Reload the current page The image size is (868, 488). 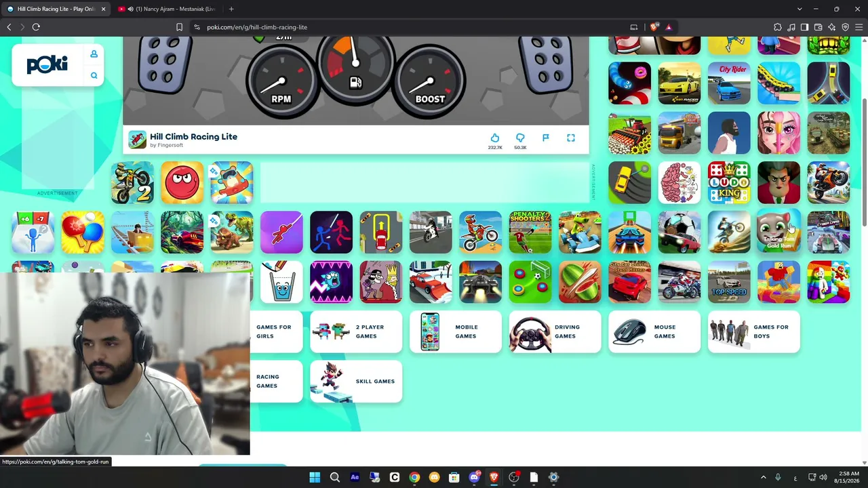coord(36,27)
